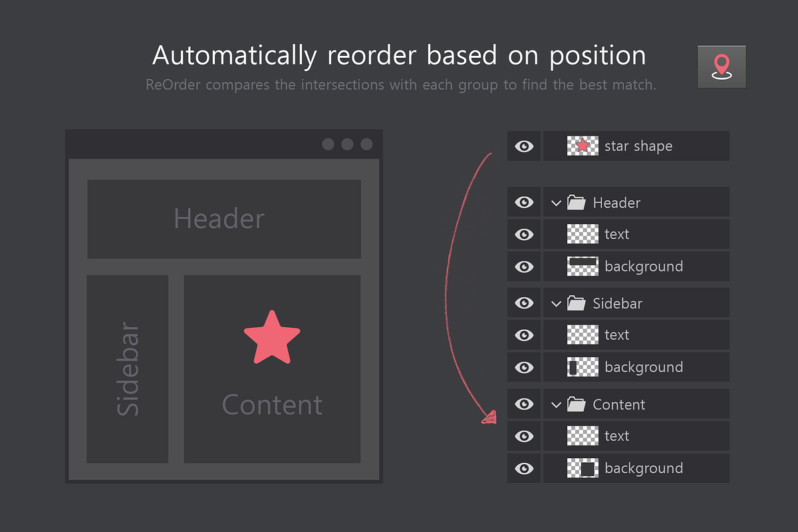Click the star shape layer thumbnail
798x532 pixels.
[x=583, y=146]
